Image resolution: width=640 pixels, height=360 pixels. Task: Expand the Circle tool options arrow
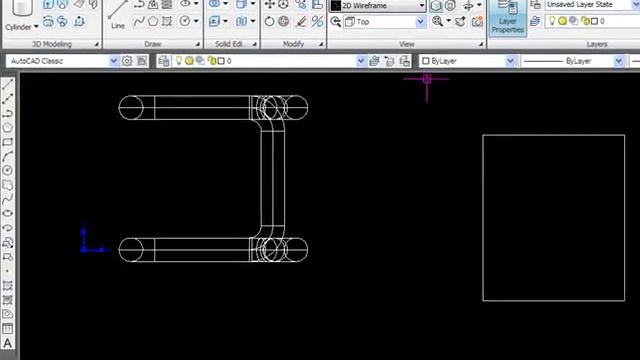click(196, 21)
